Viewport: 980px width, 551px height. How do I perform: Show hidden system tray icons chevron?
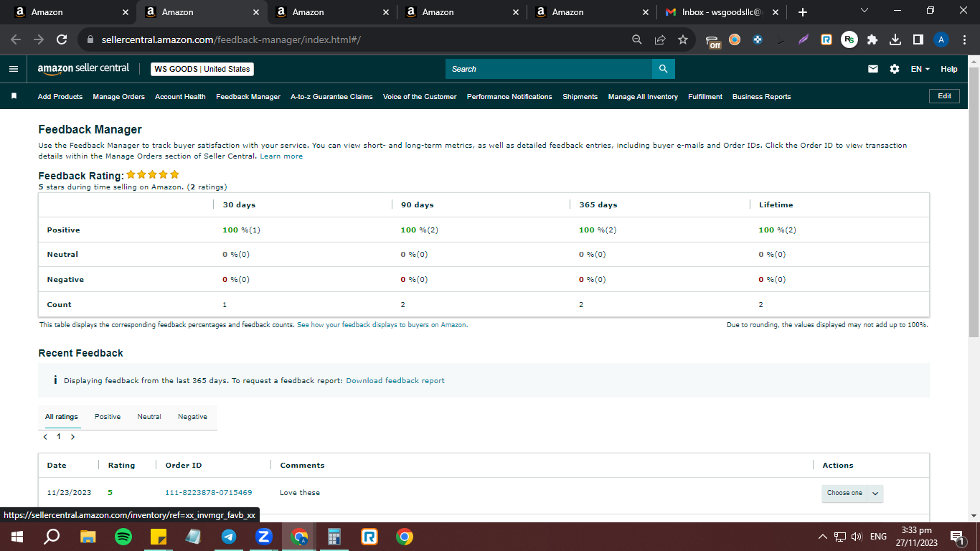point(822,537)
